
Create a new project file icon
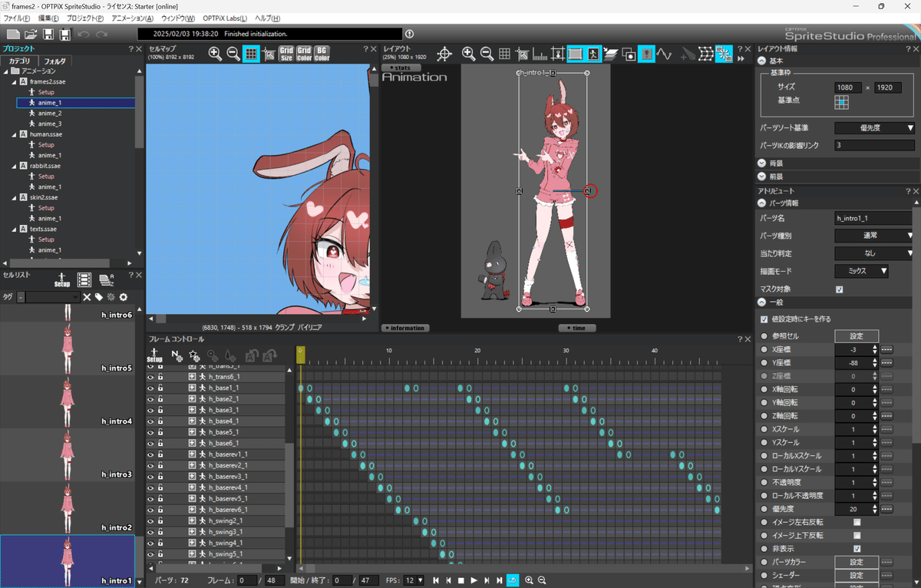click(13, 35)
